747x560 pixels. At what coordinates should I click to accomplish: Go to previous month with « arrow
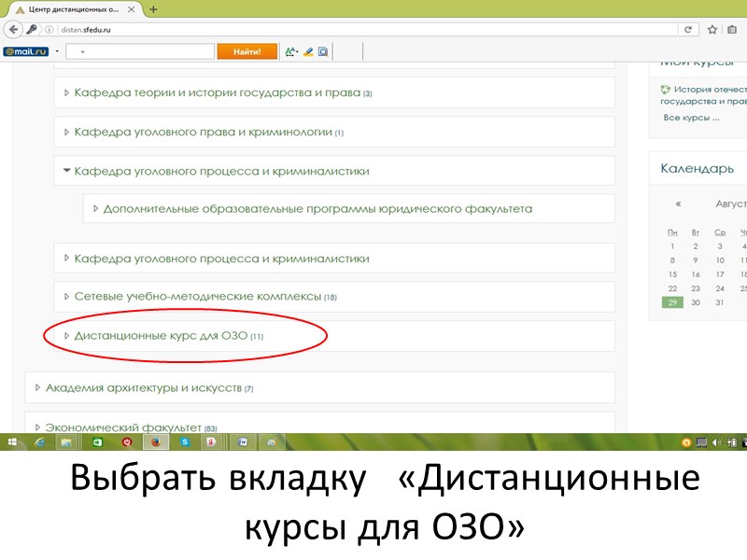point(678,203)
